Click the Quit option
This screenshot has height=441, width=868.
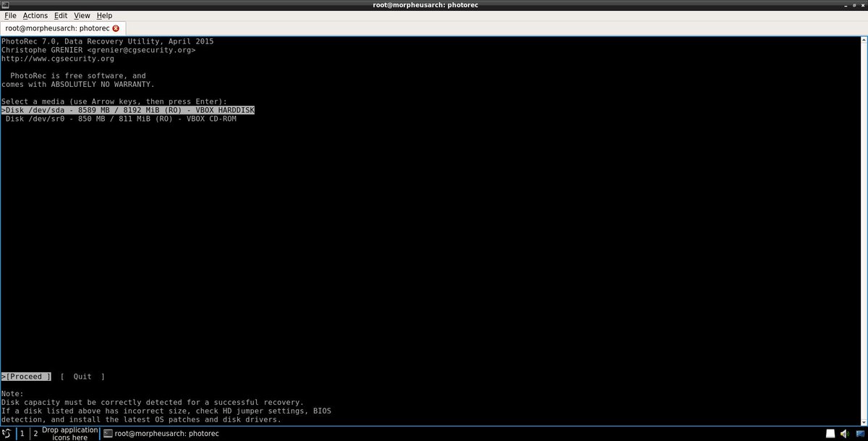pyautogui.click(x=82, y=377)
